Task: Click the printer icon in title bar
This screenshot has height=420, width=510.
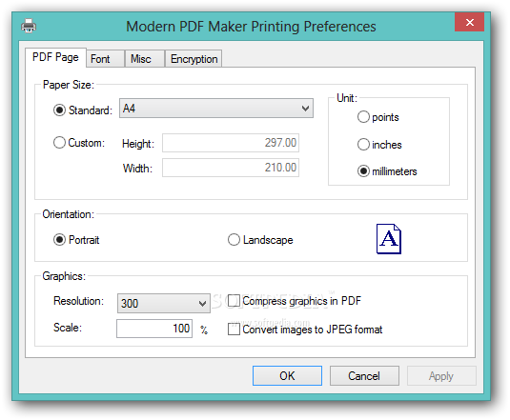Action: tap(29, 26)
